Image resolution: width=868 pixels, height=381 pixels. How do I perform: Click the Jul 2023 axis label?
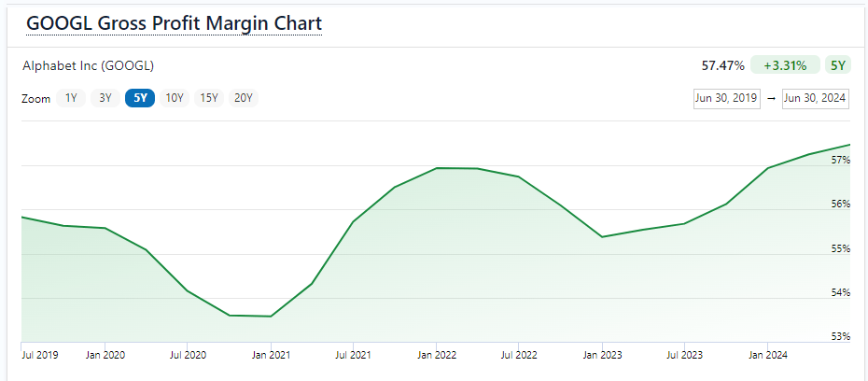pos(685,355)
